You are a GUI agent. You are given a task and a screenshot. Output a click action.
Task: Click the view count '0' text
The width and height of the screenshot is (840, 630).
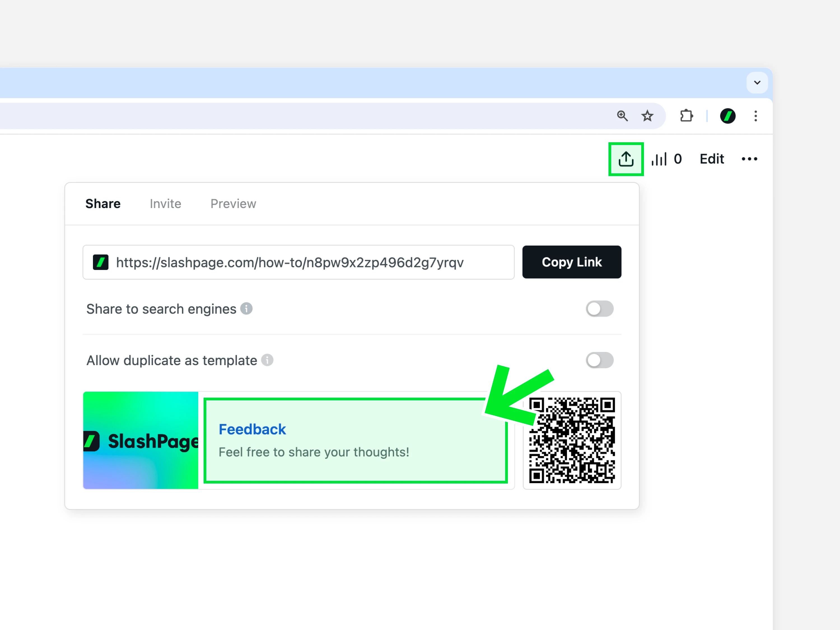(x=678, y=159)
